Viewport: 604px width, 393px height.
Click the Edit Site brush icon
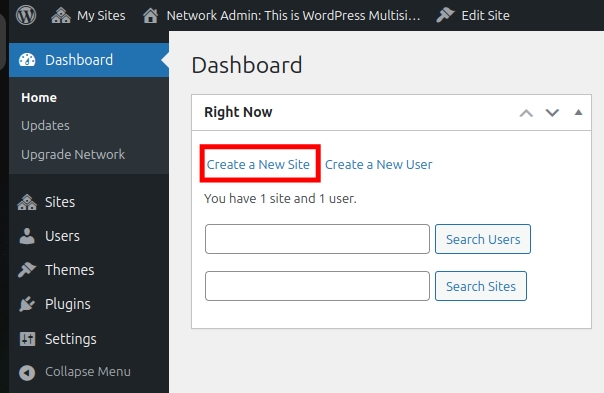tap(445, 15)
